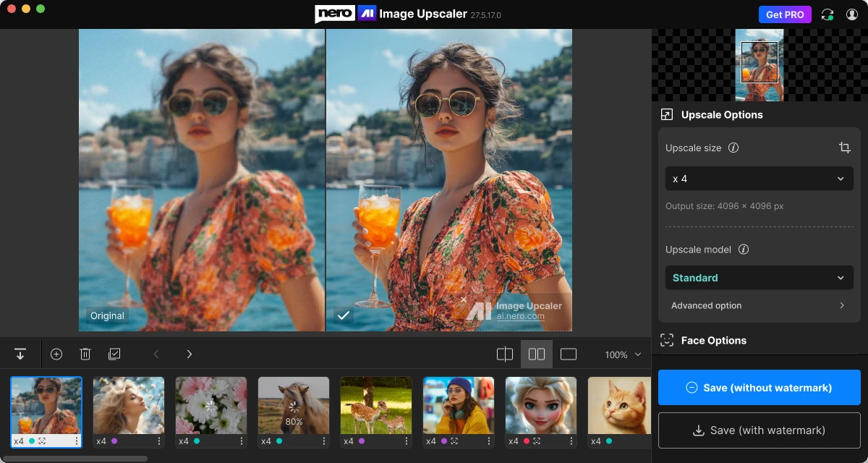868x463 pixels.
Task: Select the deer on grass thumbnail
Action: point(376,405)
